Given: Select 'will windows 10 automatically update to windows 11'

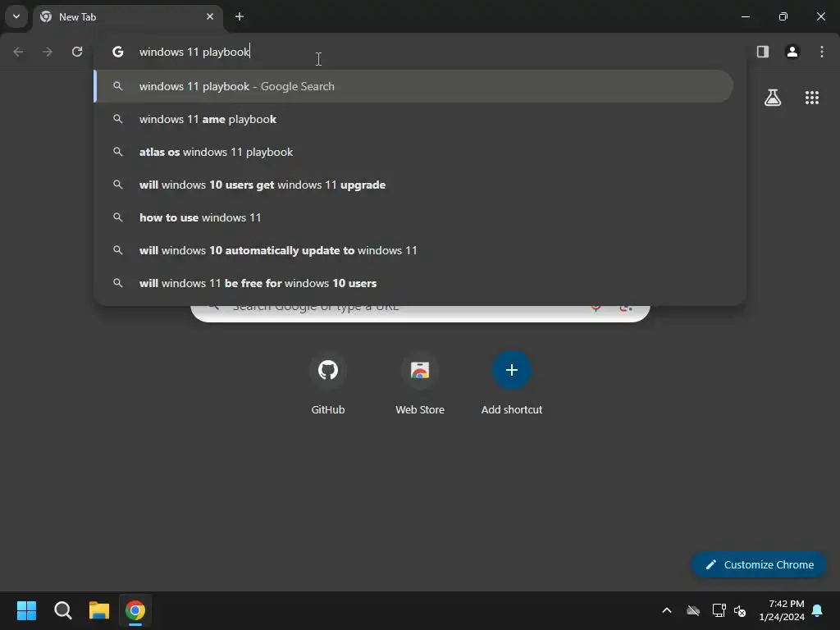Looking at the screenshot, I should (413, 250).
